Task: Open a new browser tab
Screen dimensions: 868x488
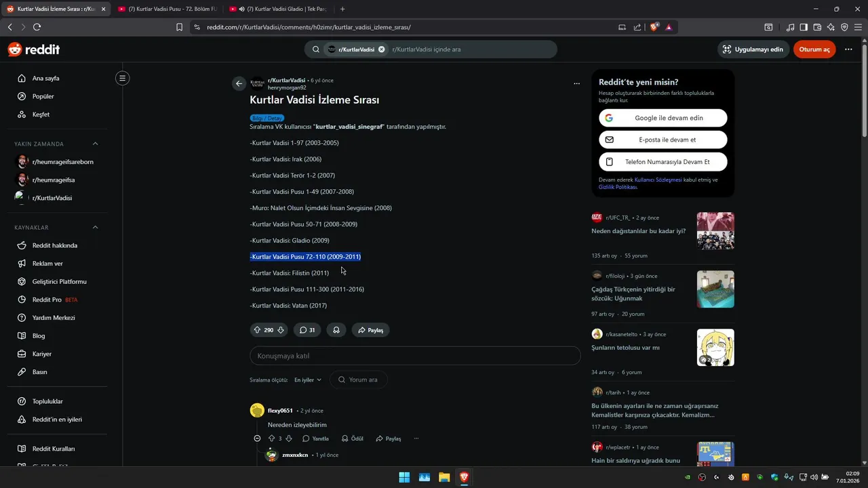Action: pos(342,9)
